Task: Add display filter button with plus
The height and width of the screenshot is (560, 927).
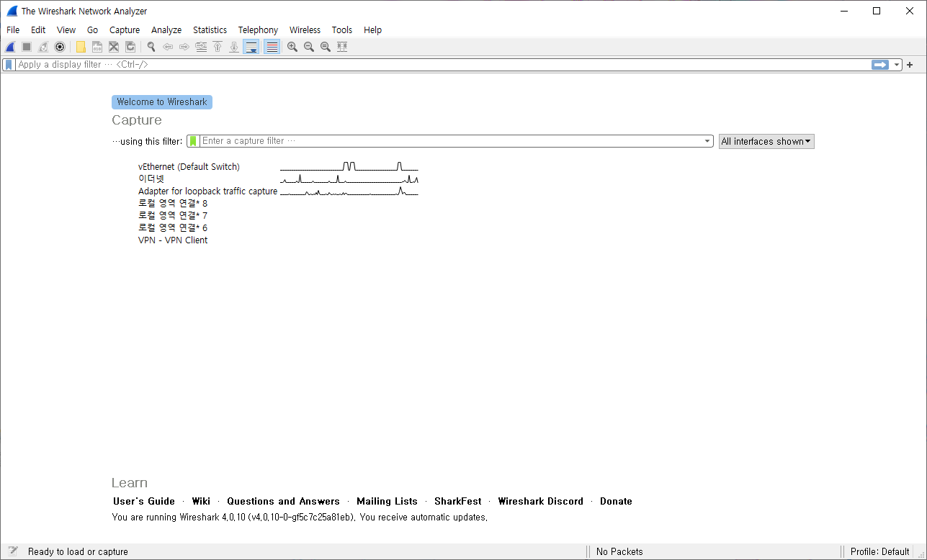Action: pyautogui.click(x=910, y=65)
